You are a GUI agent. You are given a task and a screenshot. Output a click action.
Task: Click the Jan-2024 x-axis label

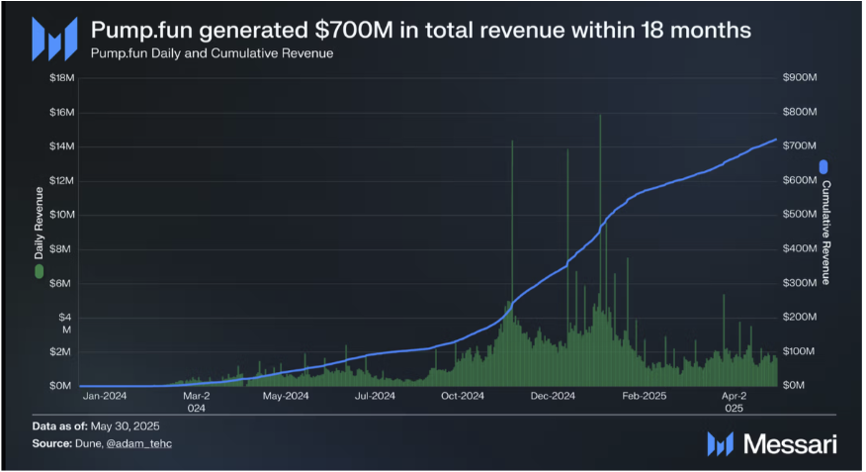(x=104, y=396)
